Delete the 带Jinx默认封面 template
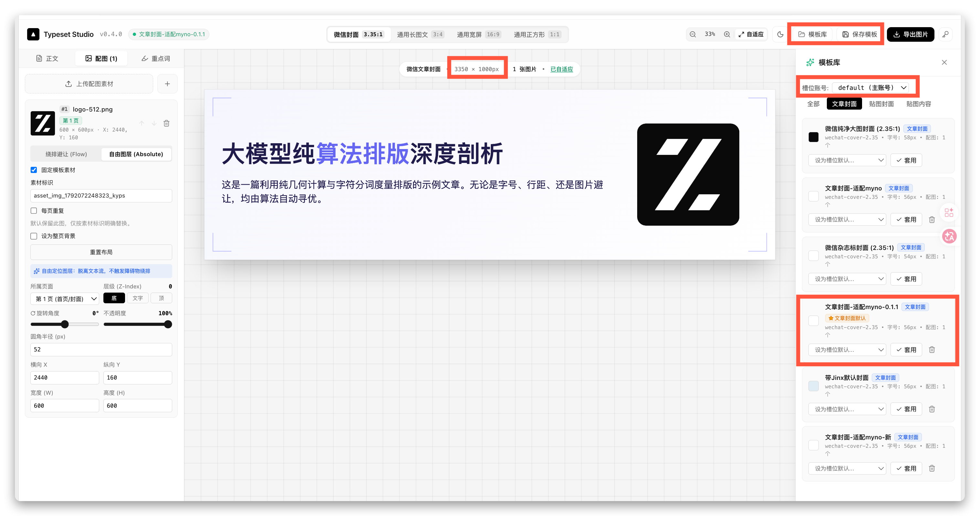 point(932,409)
